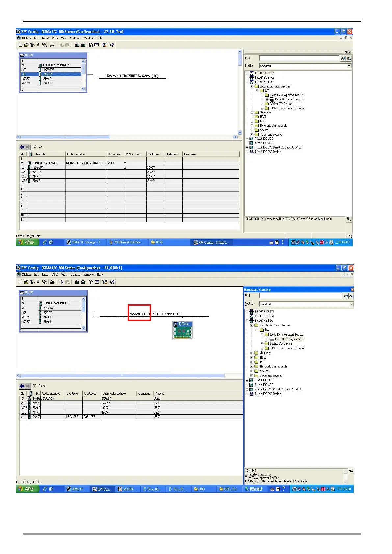The width and height of the screenshot is (392, 554).
Task: Click I address cell 256...375 in Delta table
Action: 74,417
